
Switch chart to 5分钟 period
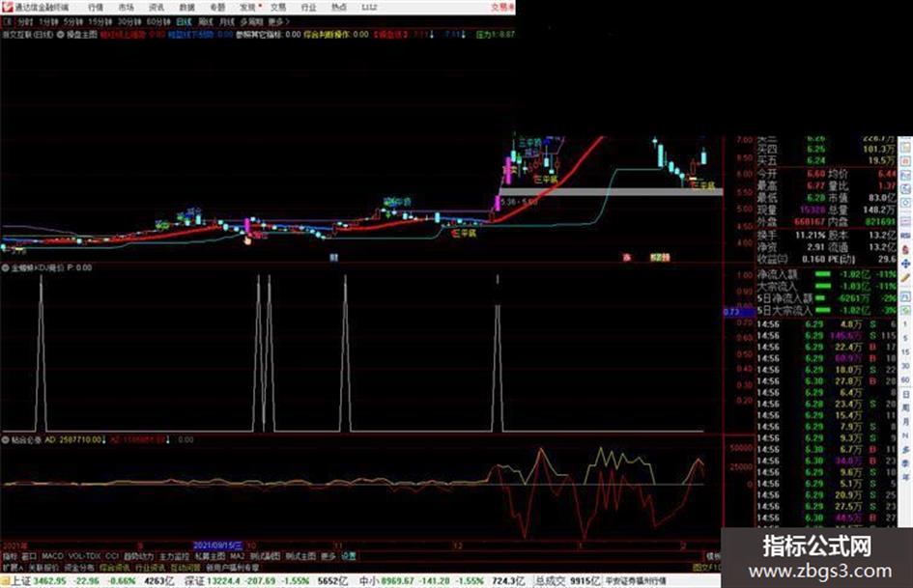coord(72,21)
